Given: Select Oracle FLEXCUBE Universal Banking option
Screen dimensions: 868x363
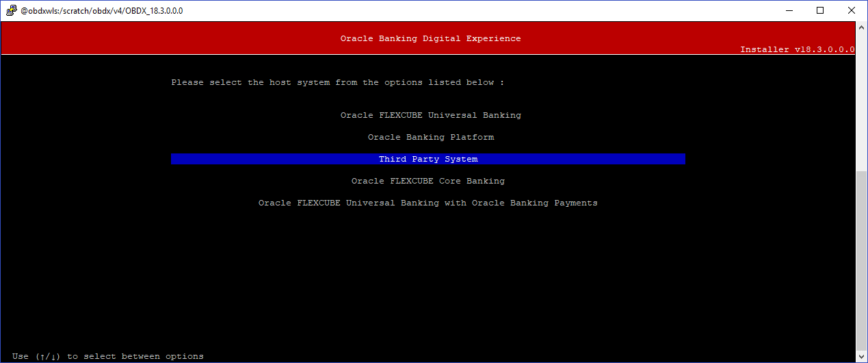Looking at the screenshot, I should pos(431,115).
